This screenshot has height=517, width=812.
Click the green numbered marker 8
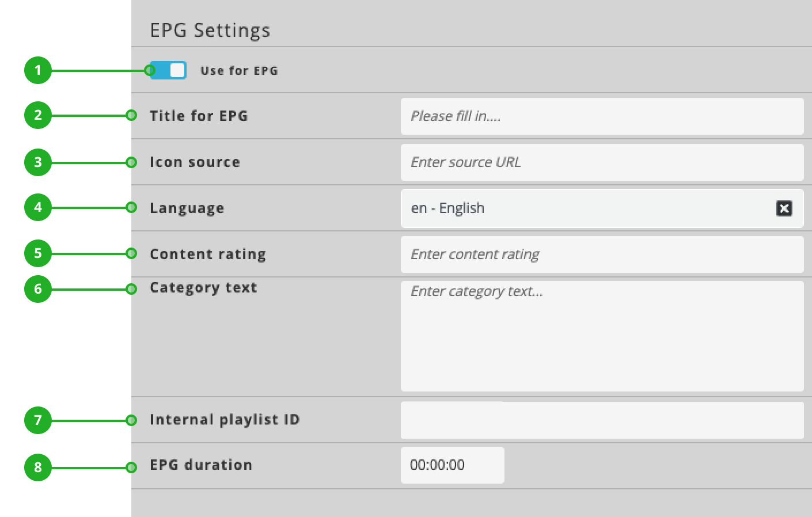point(38,467)
